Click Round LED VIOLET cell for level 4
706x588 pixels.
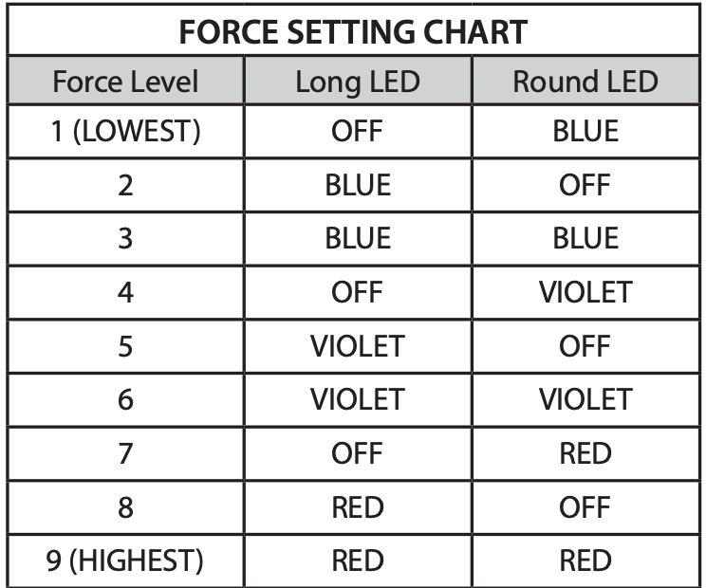coord(585,292)
